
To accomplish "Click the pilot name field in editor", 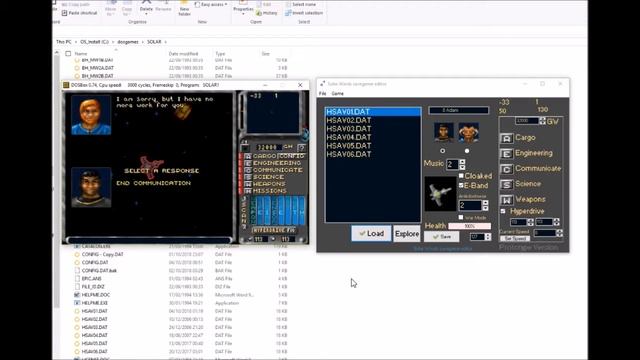I will point(458,110).
